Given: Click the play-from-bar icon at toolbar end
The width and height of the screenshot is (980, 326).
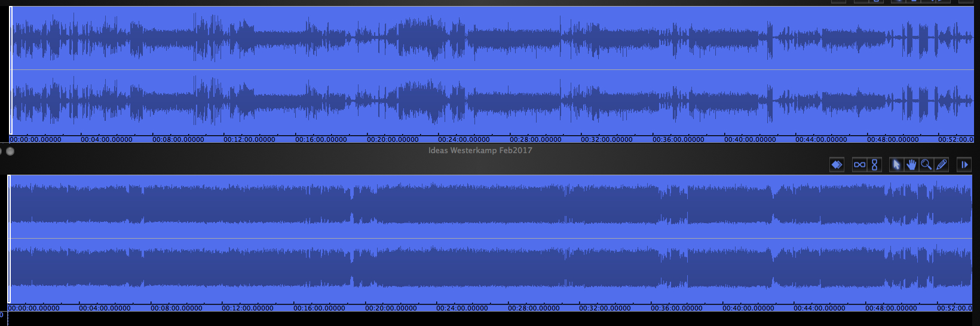Looking at the screenshot, I should pyautogui.click(x=964, y=164).
